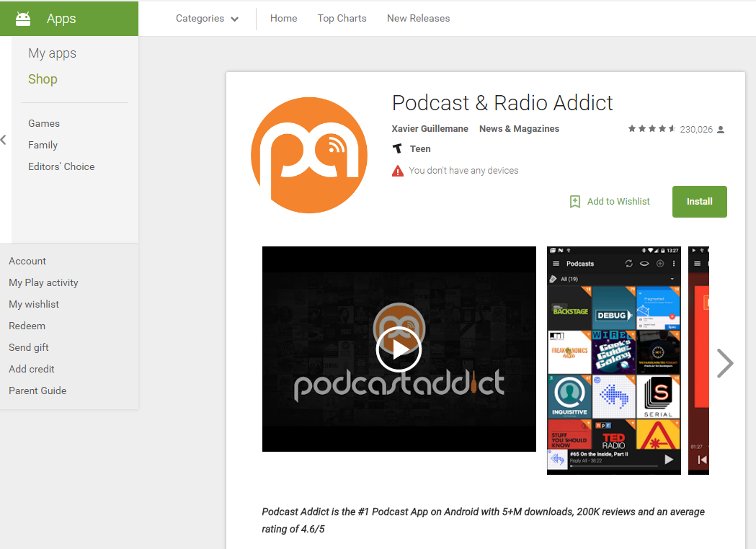
Task: Open News & Magazines category link
Action: [x=520, y=129]
